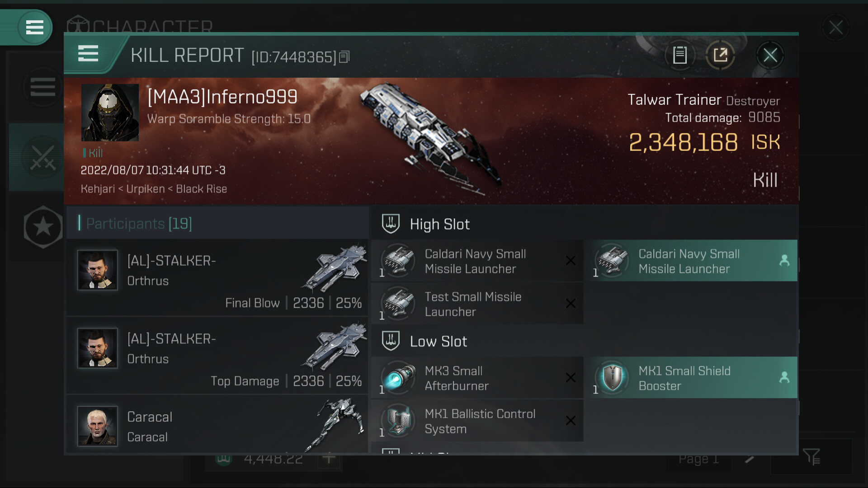Share the kill report externally
This screenshot has width=868, height=488.
720,55
